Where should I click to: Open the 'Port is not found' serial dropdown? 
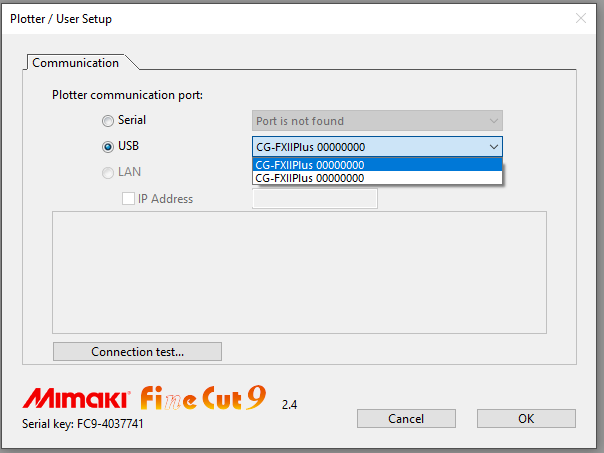(x=377, y=121)
